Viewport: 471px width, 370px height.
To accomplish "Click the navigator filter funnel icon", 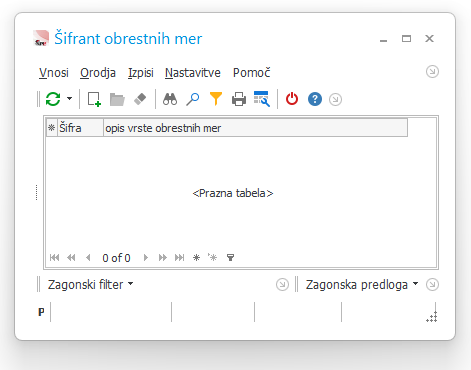I will coord(230,257).
